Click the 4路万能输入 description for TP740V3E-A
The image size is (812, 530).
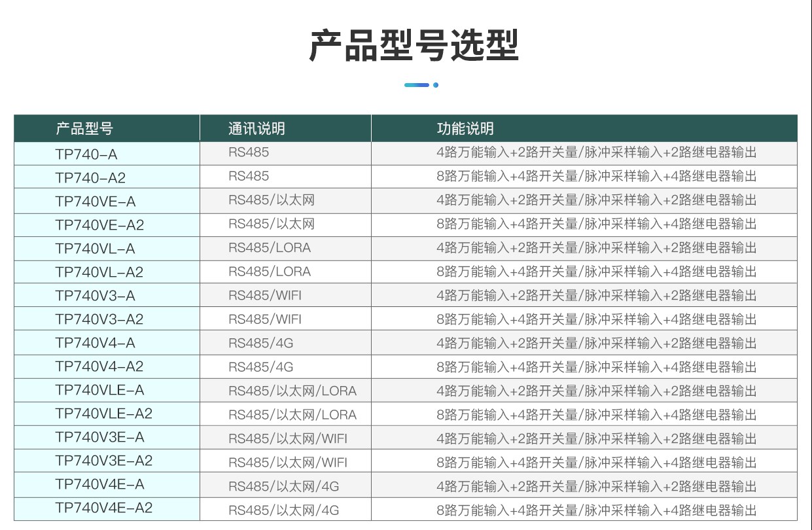[597, 438]
